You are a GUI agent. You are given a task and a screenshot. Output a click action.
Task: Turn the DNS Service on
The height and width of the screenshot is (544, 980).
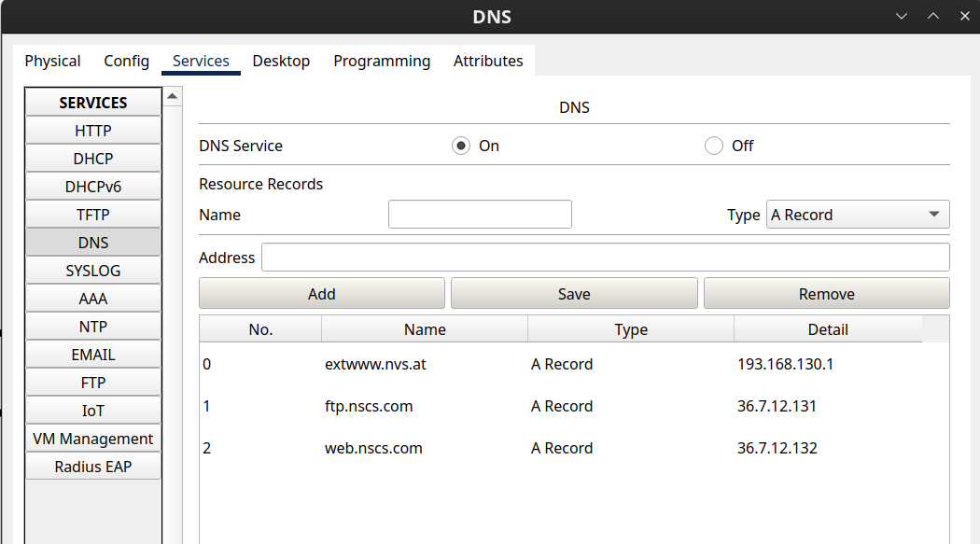coord(461,146)
